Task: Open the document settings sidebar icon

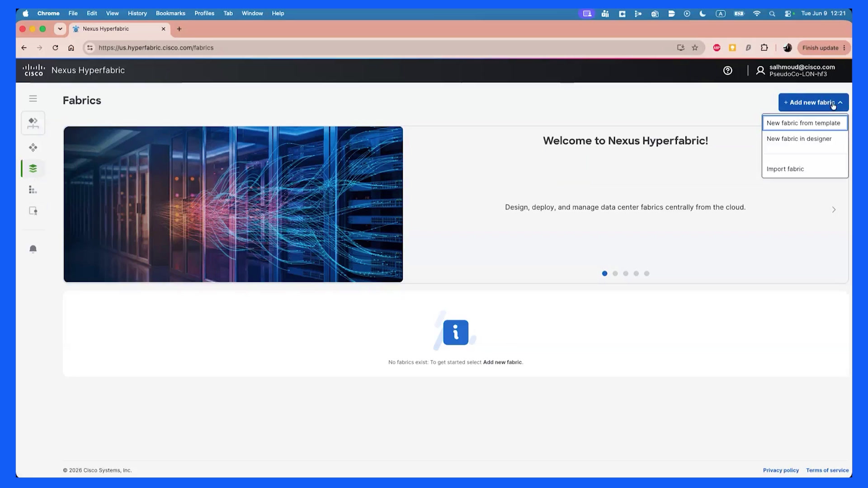Action: pyautogui.click(x=33, y=211)
